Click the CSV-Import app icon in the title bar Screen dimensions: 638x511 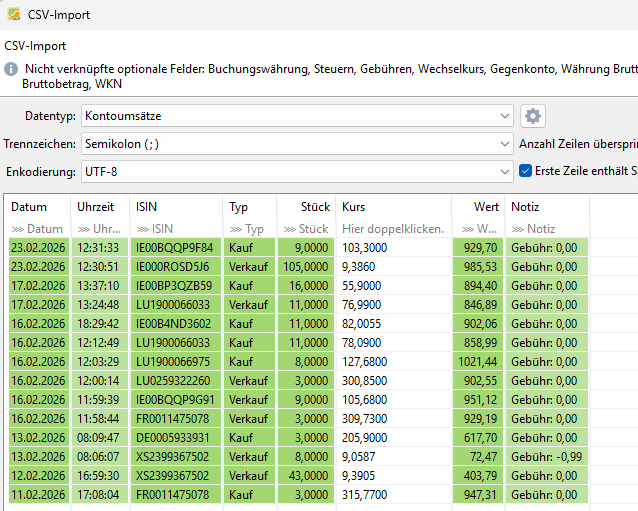pyautogui.click(x=14, y=14)
